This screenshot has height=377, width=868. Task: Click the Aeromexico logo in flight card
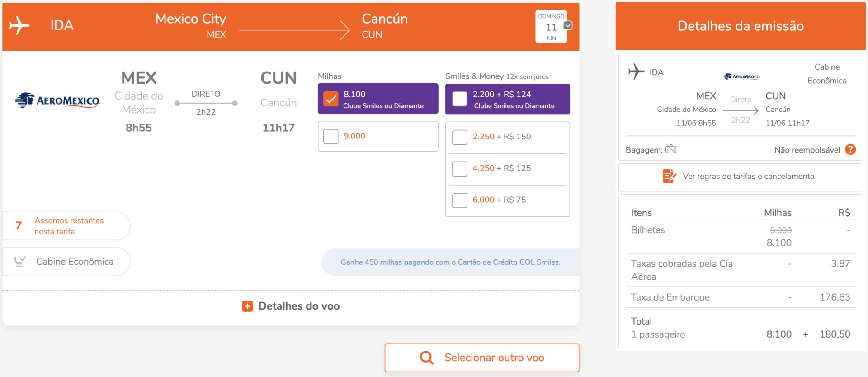pos(57,100)
